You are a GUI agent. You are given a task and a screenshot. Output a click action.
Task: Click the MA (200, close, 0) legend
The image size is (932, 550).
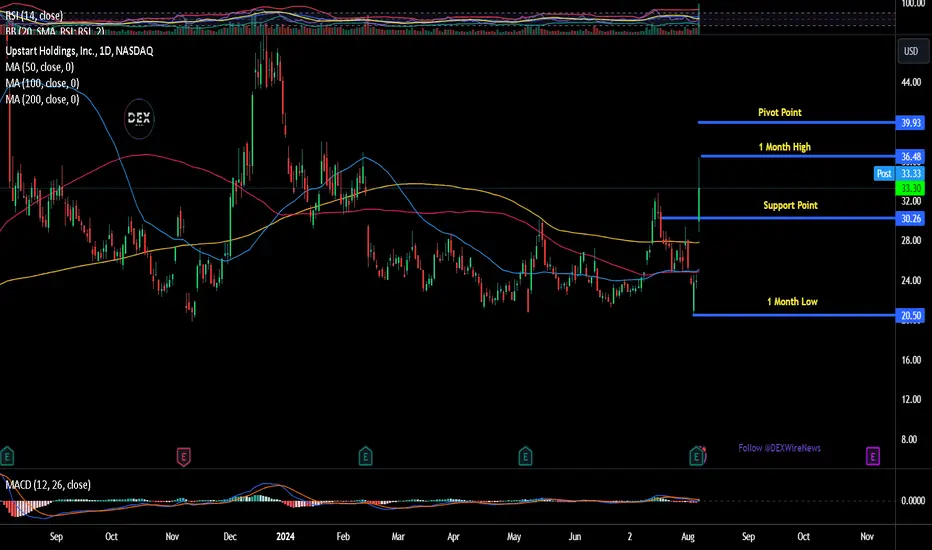pos(42,99)
